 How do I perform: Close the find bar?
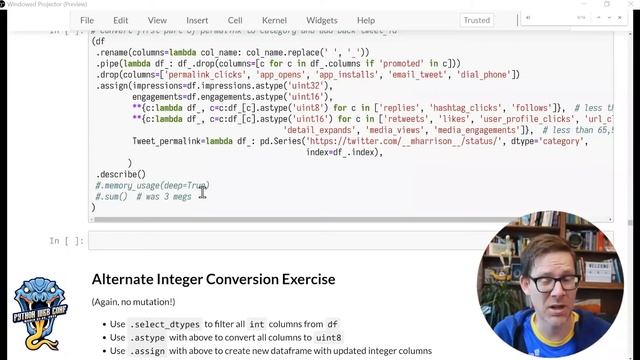pyautogui.click(x=620, y=18)
